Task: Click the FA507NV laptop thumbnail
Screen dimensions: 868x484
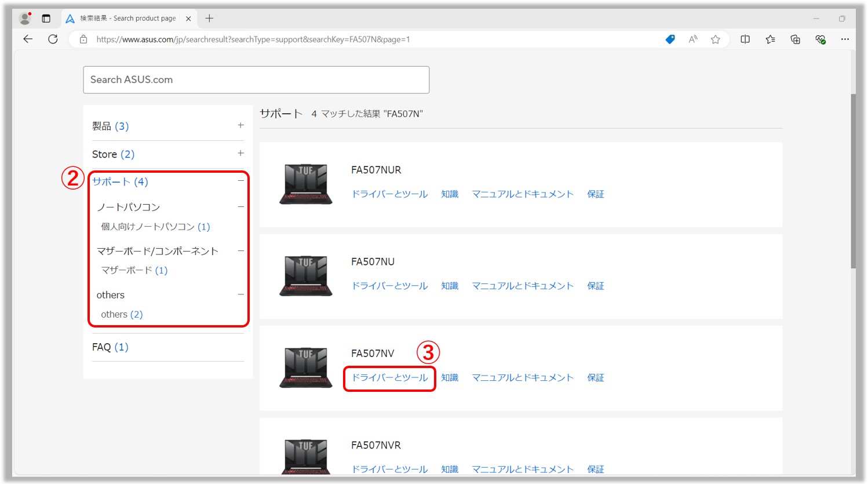Action: tap(306, 368)
